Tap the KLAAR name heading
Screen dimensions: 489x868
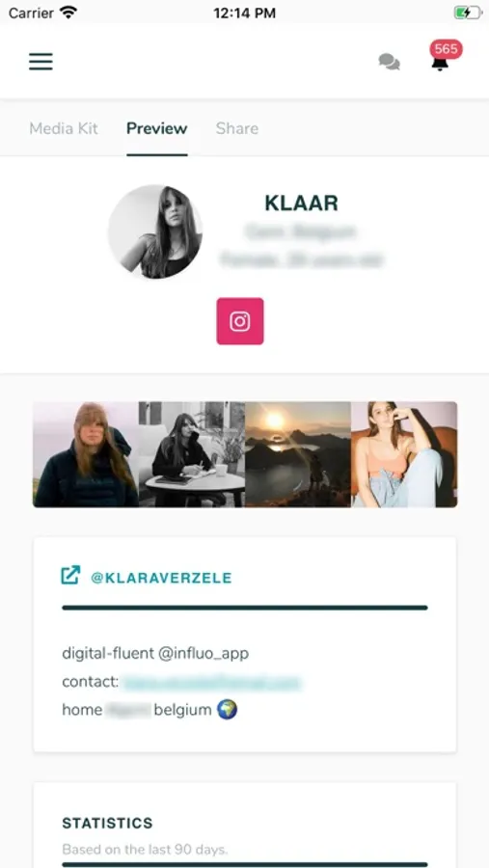(301, 203)
